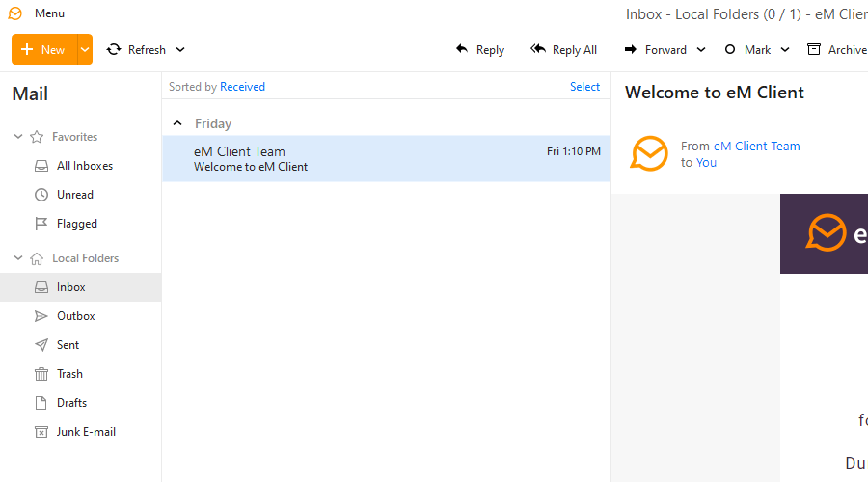Open the Menu item
This screenshot has width=868, height=482.
(x=49, y=13)
